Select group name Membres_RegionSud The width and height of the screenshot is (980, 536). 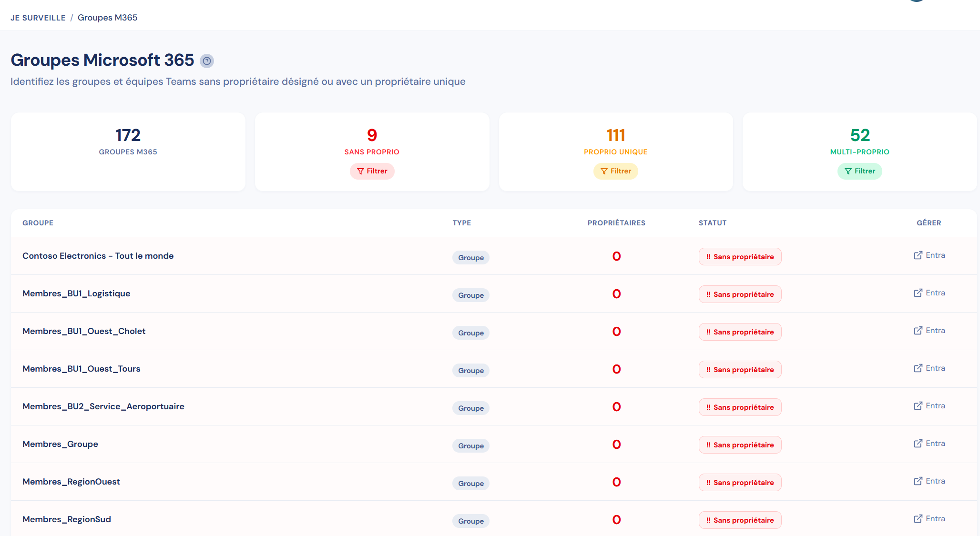click(x=67, y=519)
